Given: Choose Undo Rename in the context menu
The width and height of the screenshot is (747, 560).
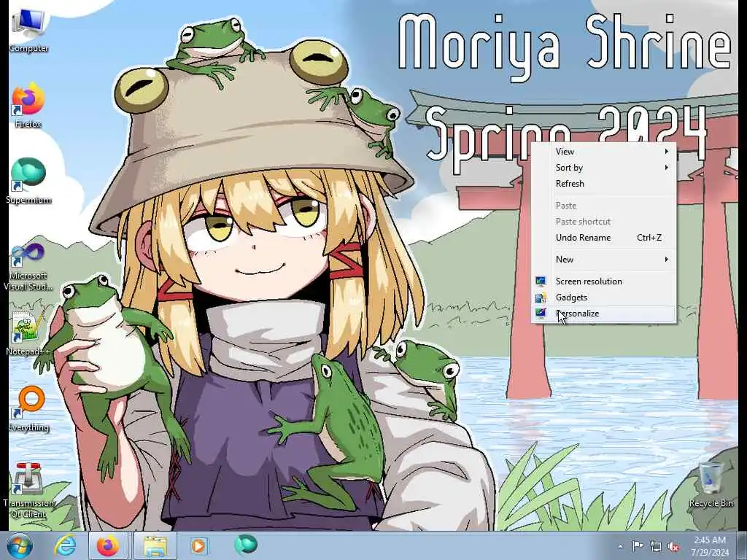Looking at the screenshot, I should [x=603, y=238].
